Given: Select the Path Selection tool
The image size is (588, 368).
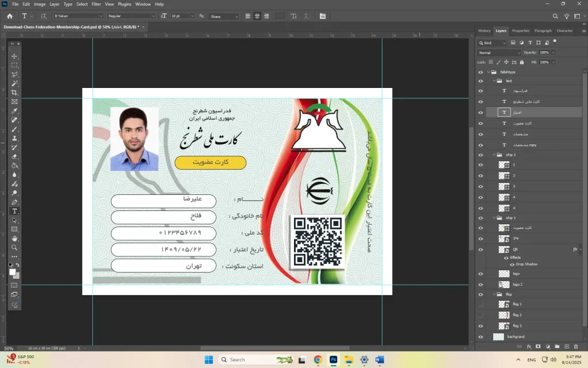Looking at the screenshot, I should pos(14,220).
